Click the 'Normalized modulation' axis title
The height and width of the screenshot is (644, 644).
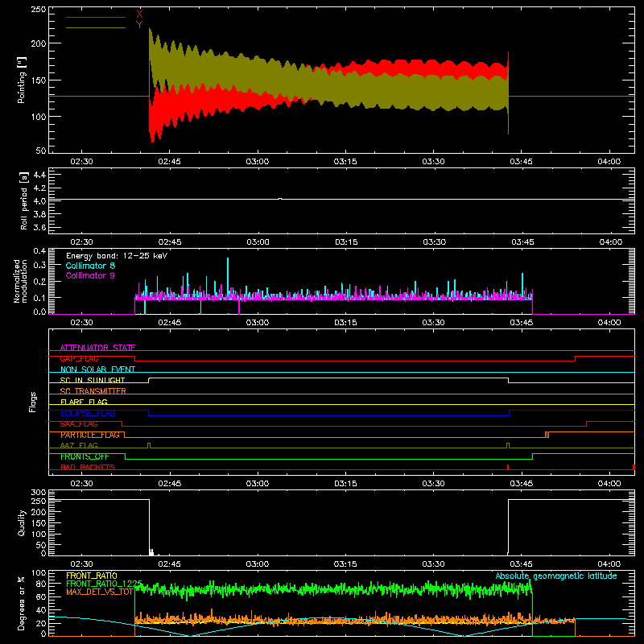(20, 281)
